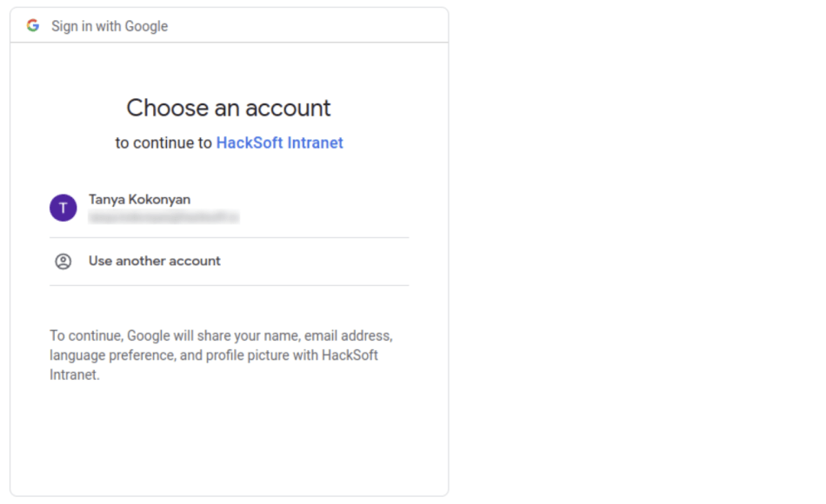Select the Tanya Kokonyan account name
The height and width of the screenshot is (504, 826).
pos(139,199)
